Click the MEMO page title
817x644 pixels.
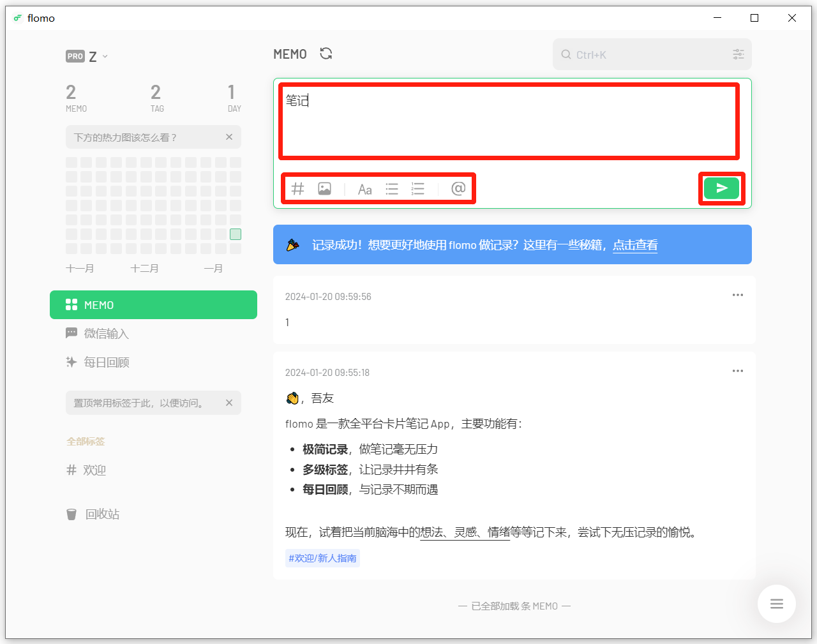(290, 54)
